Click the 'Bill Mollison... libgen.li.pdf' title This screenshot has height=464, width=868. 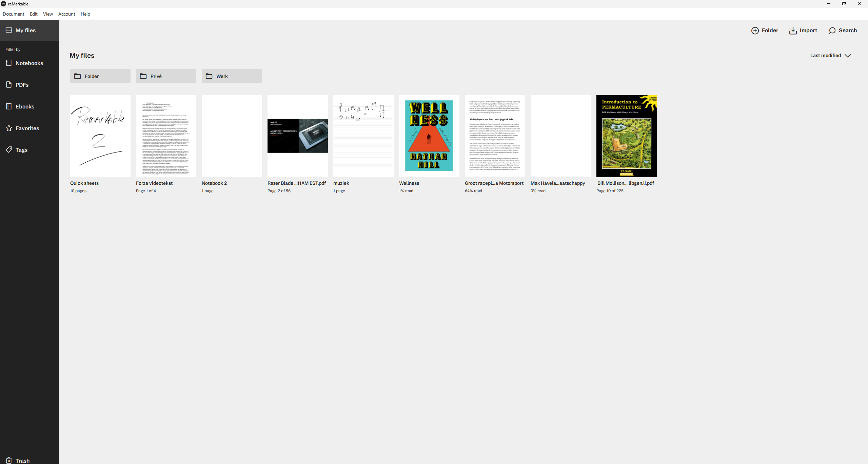click(x=626, y=183)
